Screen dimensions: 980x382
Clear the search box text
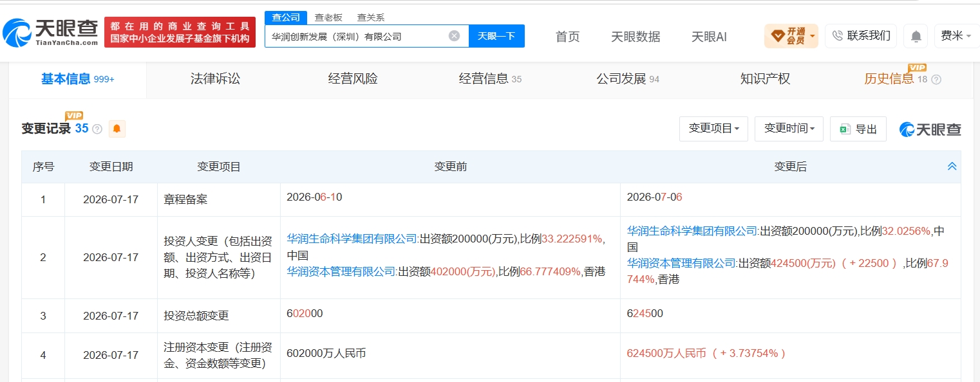[x=454, y=36]
